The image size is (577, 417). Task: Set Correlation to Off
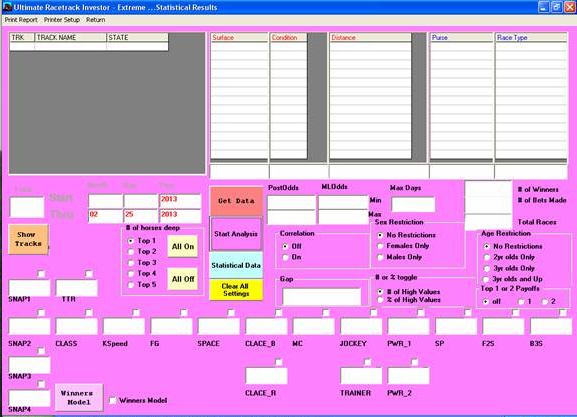[x=285, y=246]
